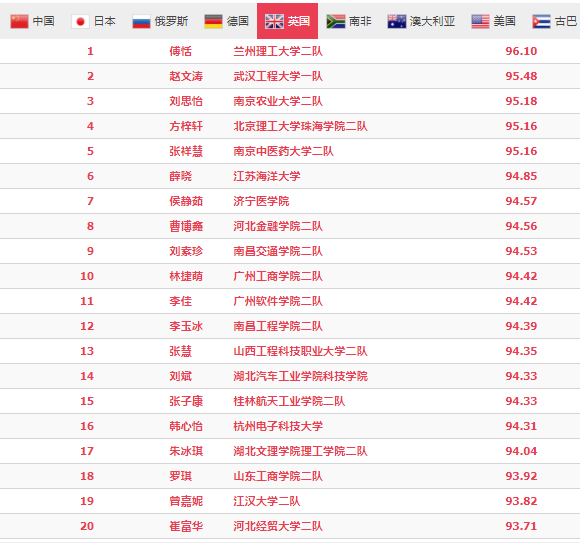Viewport: 580px width, 543px height.
Task: Open the 俄罗斯 tab
Action: point(171,21)
